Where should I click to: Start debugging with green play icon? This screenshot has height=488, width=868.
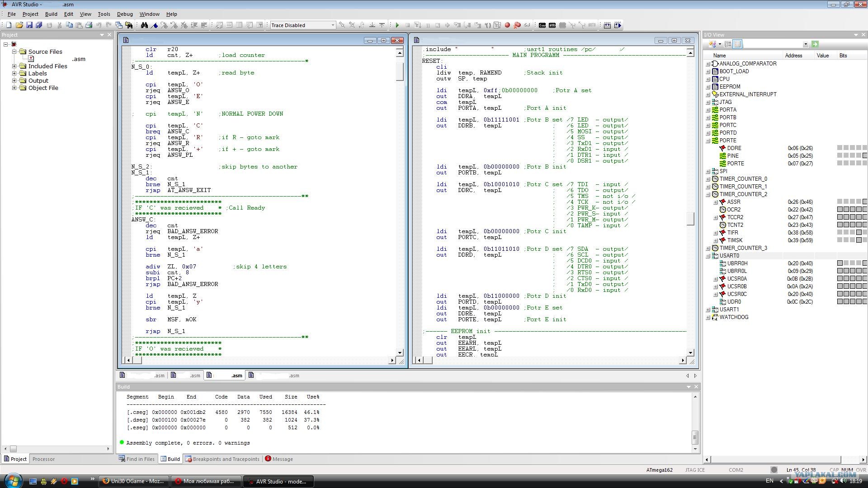pyautogui.click(x=397, y=25)
